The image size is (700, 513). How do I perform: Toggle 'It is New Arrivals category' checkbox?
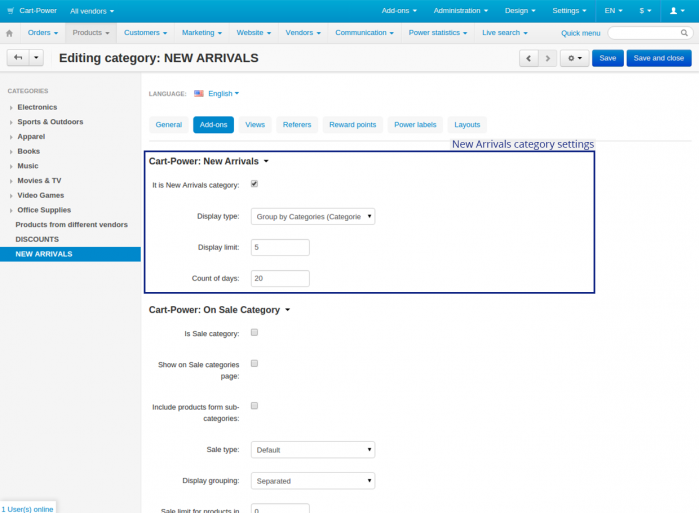(x=254, y=184)
